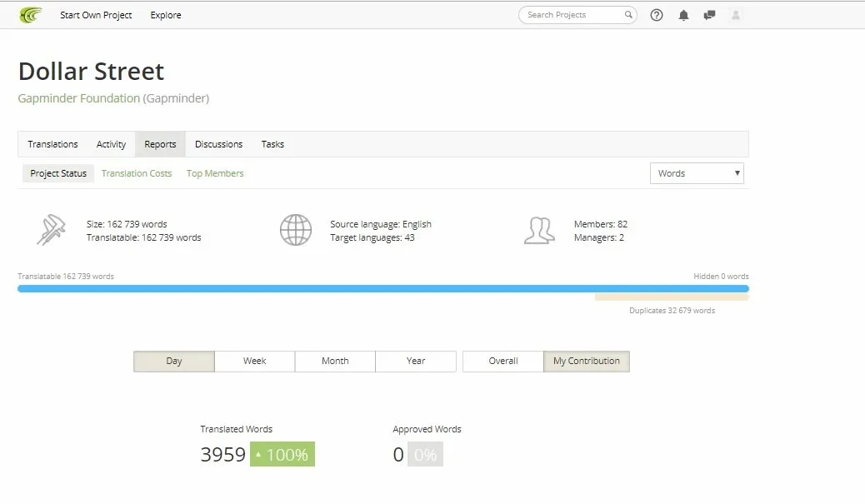The image size is (865, 504).
Task: Click the 'Translated Words' heading
Action: click(236, 429)
